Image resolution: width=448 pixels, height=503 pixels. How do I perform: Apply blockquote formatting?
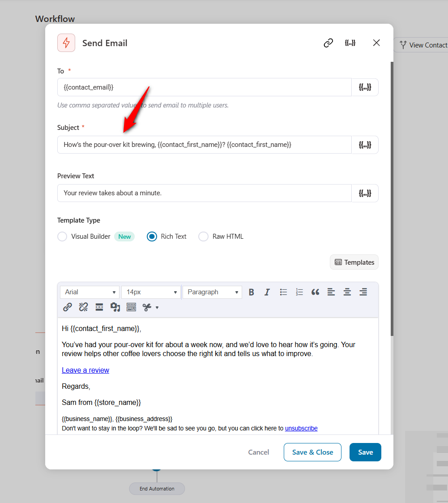coord(316,292)
